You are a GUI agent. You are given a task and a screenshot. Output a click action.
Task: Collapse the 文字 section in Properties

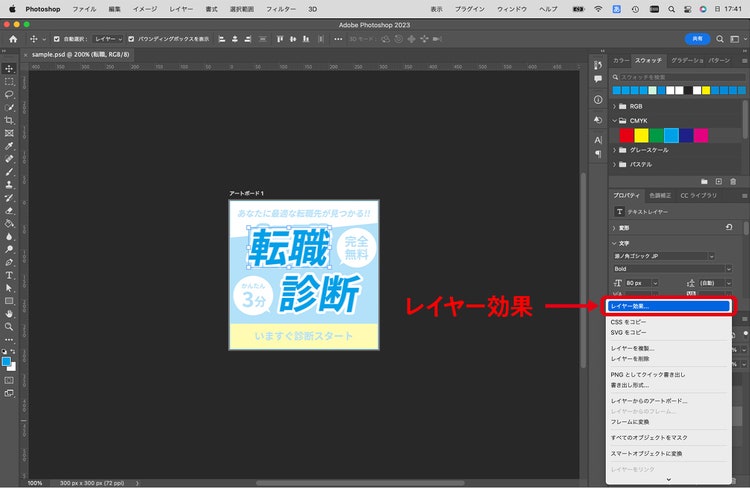coord(614,244)
